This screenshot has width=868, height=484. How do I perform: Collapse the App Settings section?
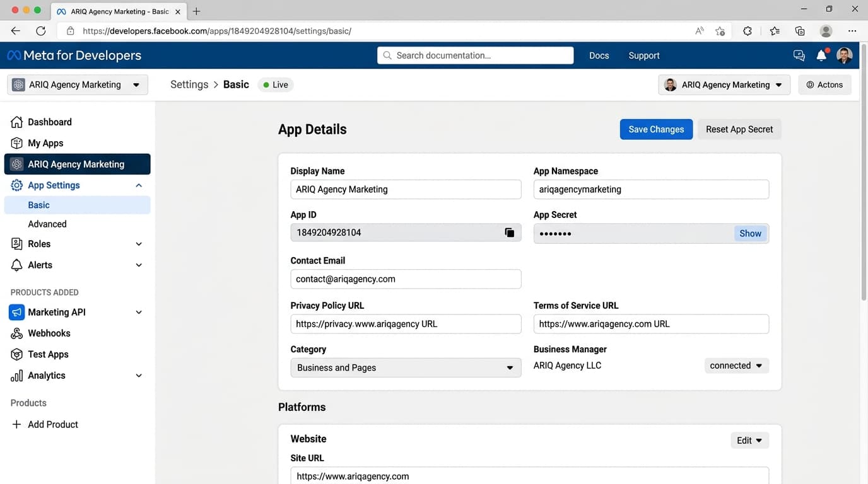pyautogui.click(x=139, y=185)
